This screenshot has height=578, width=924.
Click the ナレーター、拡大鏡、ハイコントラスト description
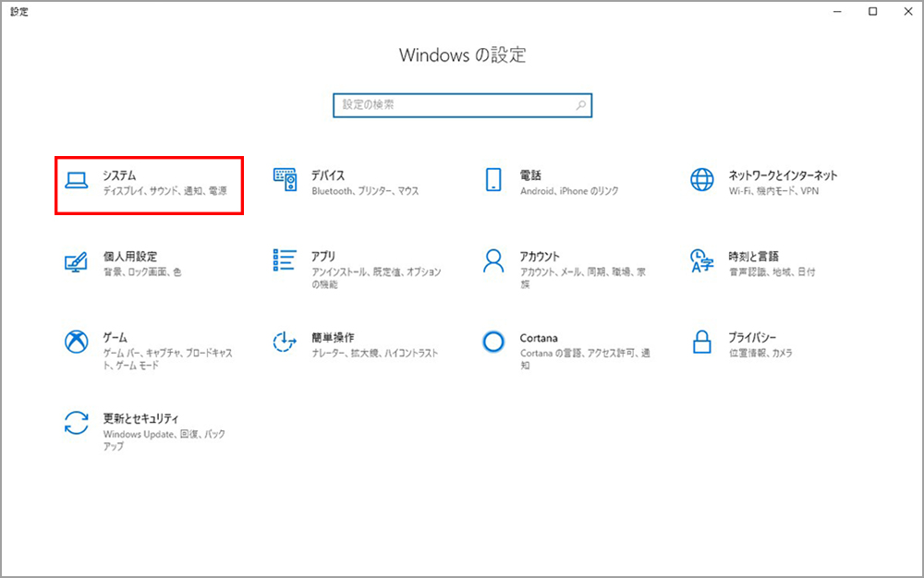pyautogui.click(x=375, y=353)
